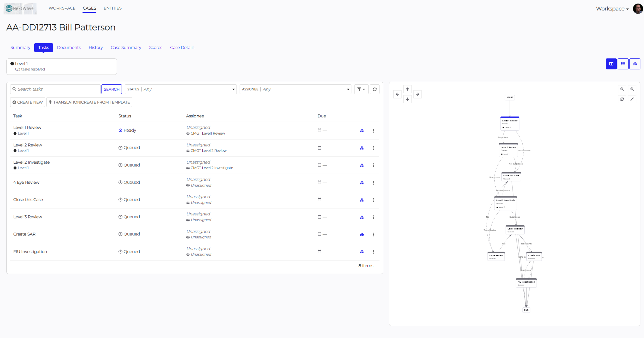The height and width of the screenshot is (338, 644).
Task: Reset the workflow diagram view
Action: [x=622, y=99]
